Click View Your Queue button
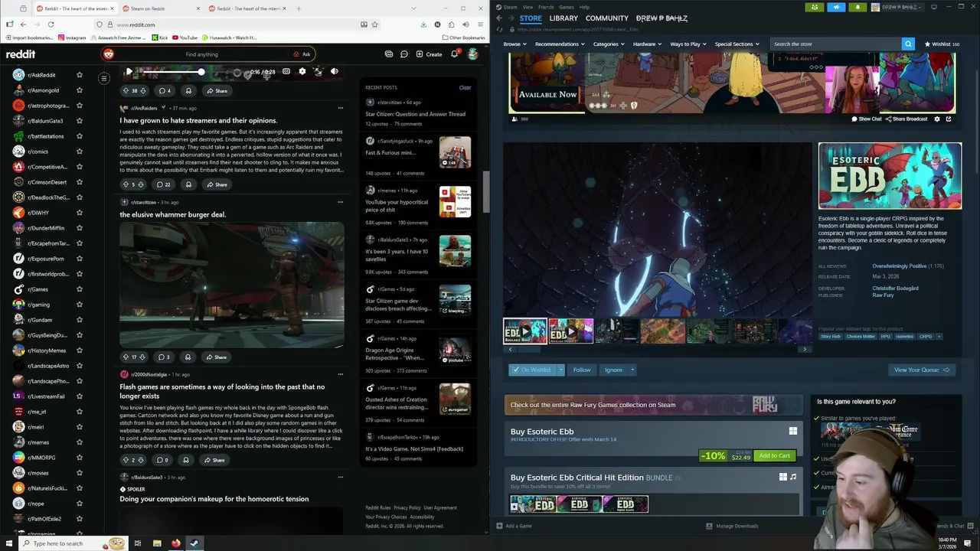980x551 pixels. point(922,370)
